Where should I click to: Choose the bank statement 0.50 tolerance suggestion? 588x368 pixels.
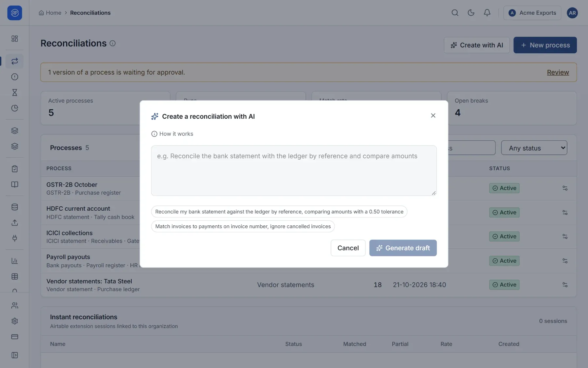pyautogui.click(x=279, y=212)
